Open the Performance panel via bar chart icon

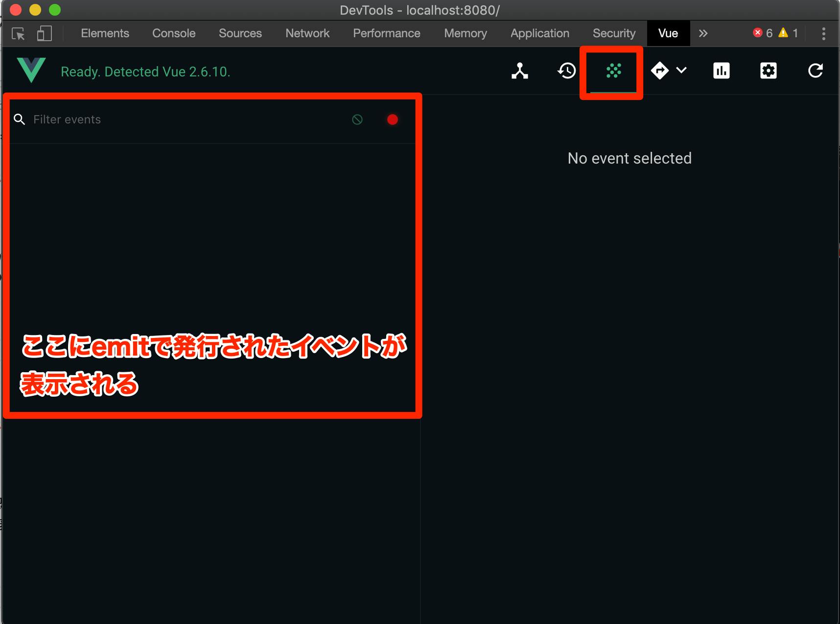[721, 71]
